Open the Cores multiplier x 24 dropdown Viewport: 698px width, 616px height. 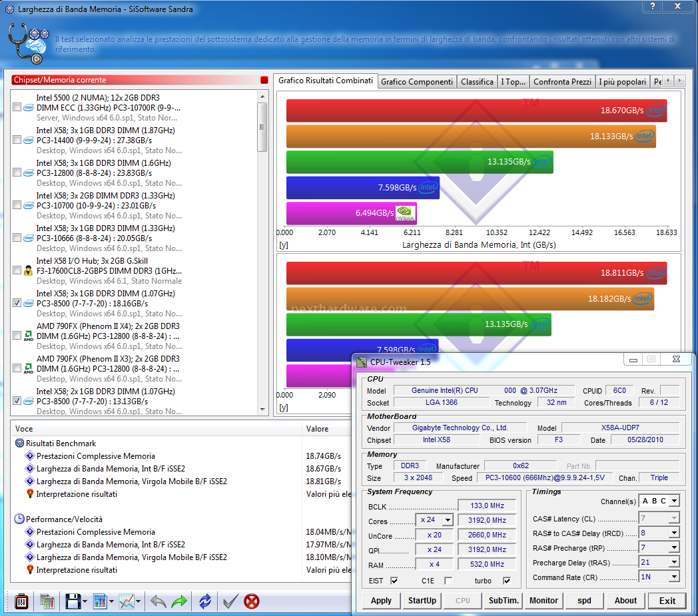point(448,520)
